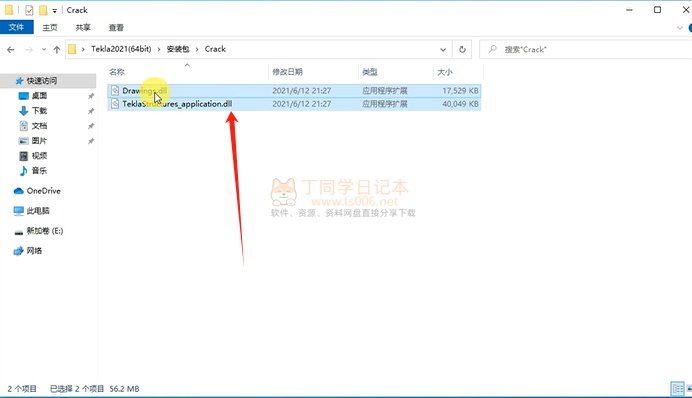The width and height of the screenshot is (692, 398).
Task: Refresh the Crack folder view
Action: tap(462, 49)
